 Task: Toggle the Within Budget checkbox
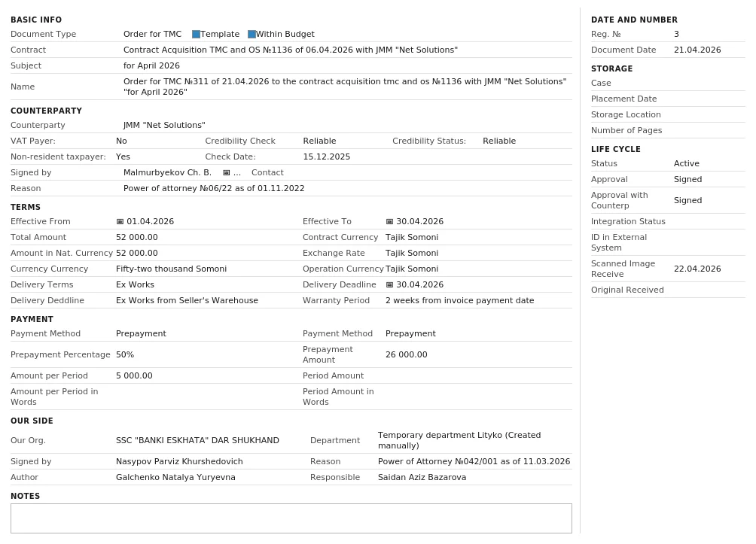coord(251,34)
